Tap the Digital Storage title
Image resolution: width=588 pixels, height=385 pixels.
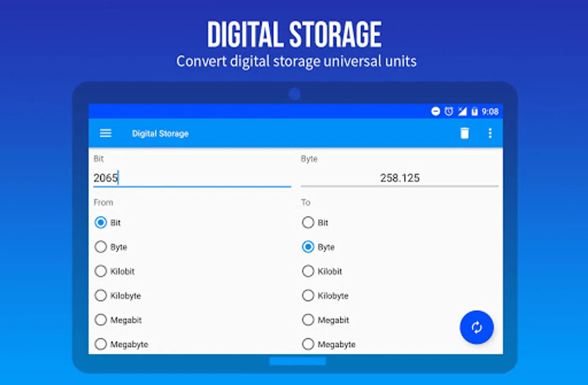160,133
